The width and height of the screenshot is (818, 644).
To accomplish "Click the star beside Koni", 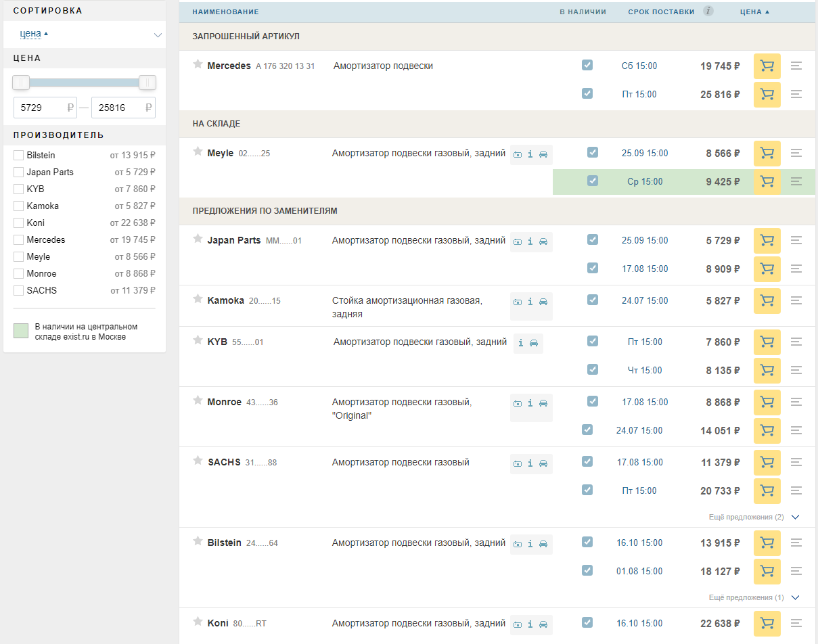I will (198, 622).
